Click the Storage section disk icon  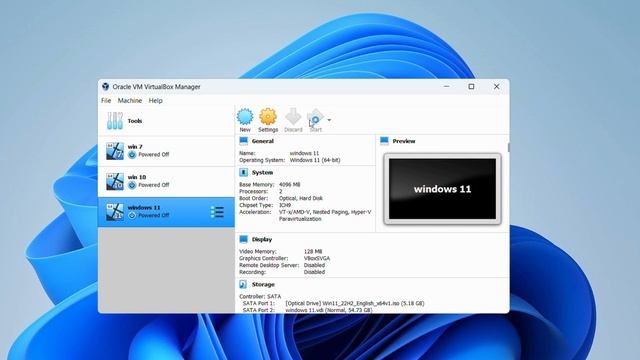(x=243, y=284)
